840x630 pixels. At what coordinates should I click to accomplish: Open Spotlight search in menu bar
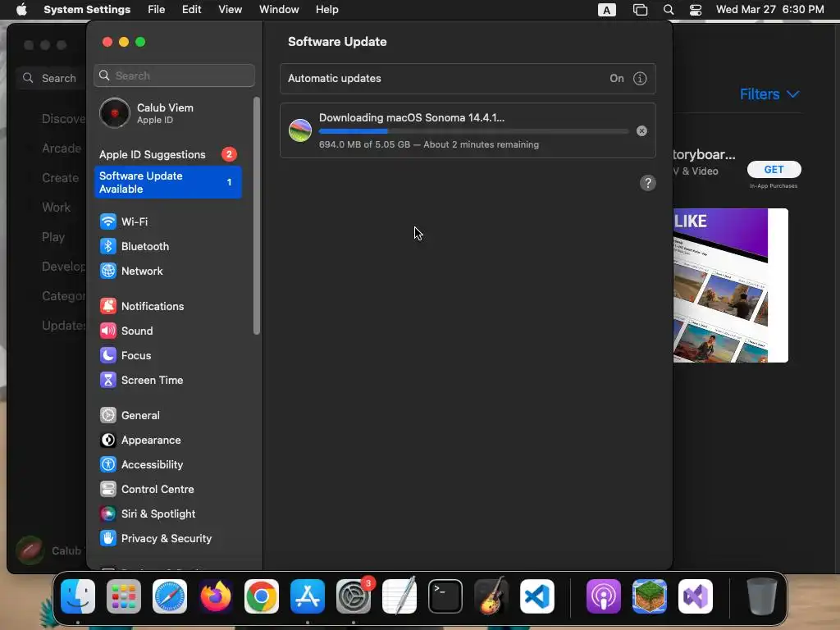(x=668, y=10)
